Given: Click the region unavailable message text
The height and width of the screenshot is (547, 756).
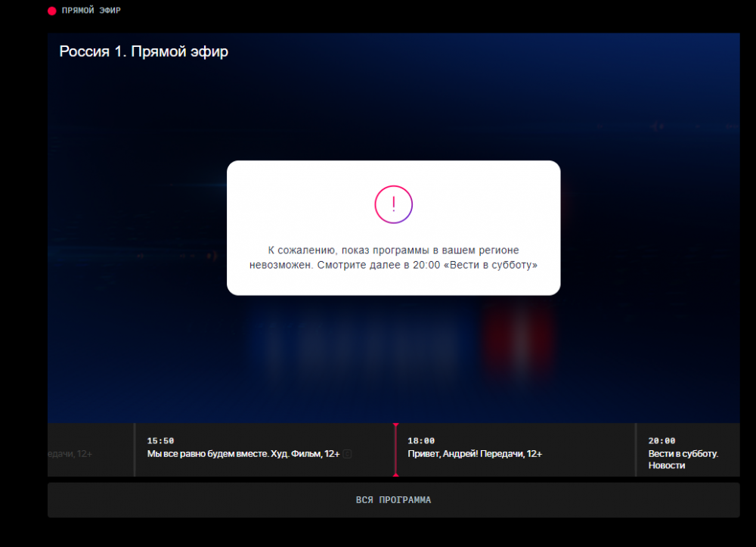Looking at the screenshot, I should [393, 257].
